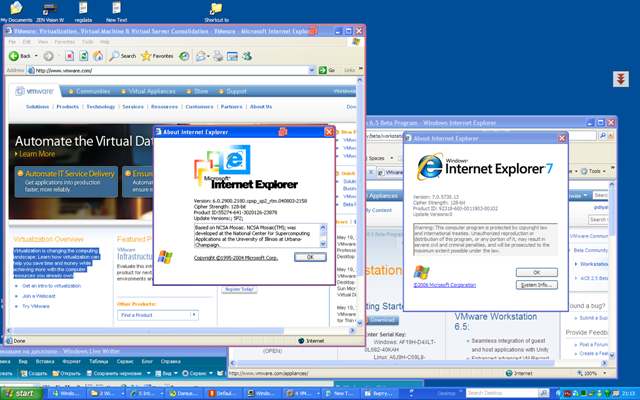This screenshot has height=400, width=640.
Task: Click Copyright 1995-2004 Microsoft Corp. link
Action: click(236, 258)
